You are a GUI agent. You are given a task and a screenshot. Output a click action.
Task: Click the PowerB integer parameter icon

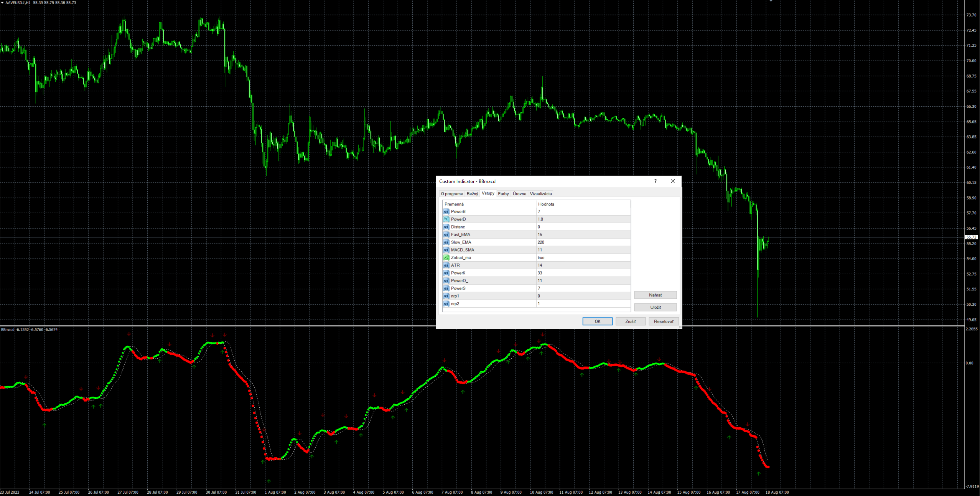pos(446,211)
